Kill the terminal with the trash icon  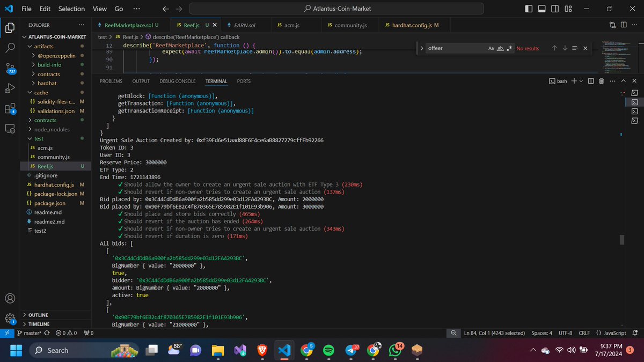coord(602,81)
